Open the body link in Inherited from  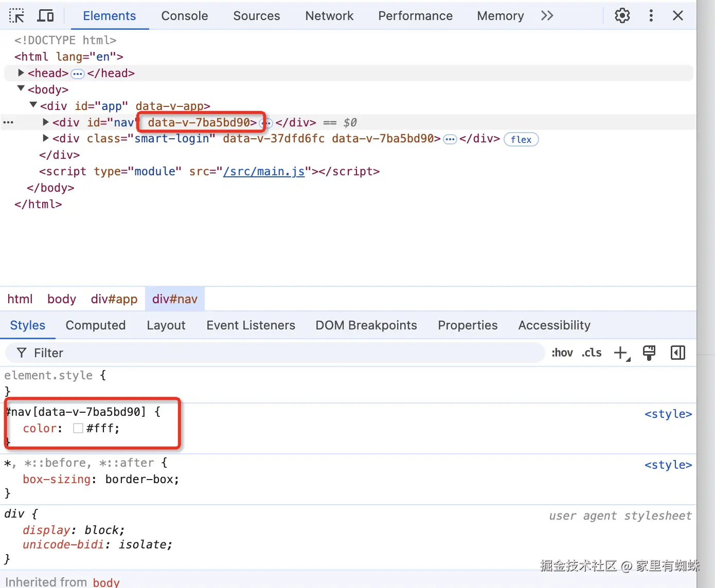click(106, 582)
